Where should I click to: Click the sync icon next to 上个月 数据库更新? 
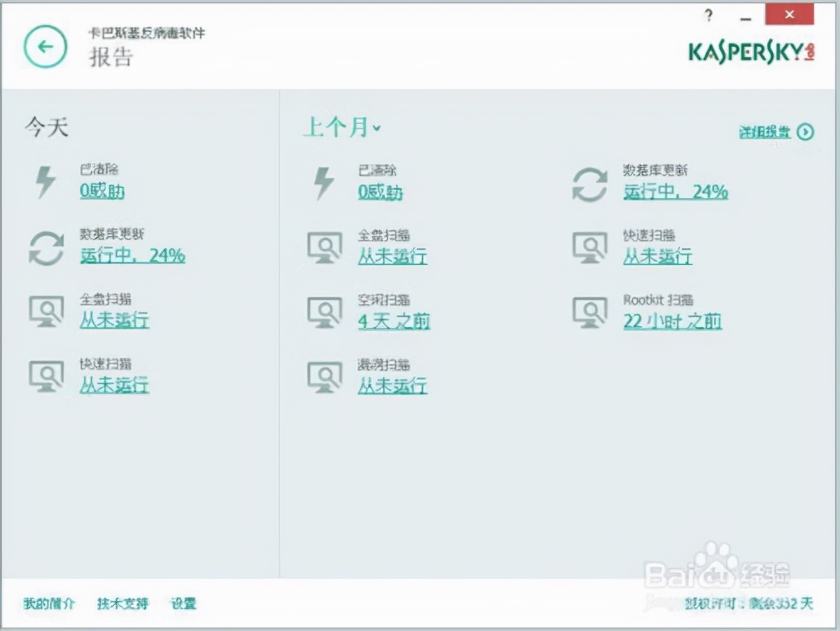pyautogui.click(x=590, y=185)
